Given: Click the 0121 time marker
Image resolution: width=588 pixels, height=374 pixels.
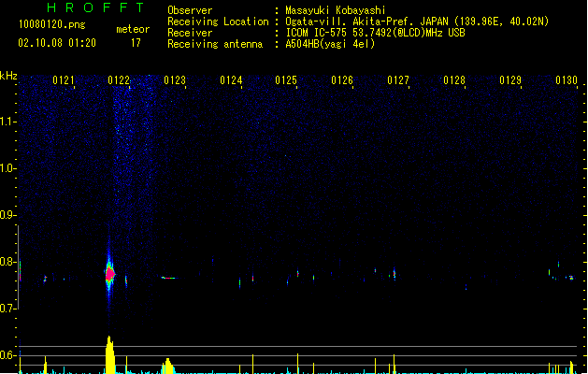Looking at the screenshot, I should coord(64,80).
